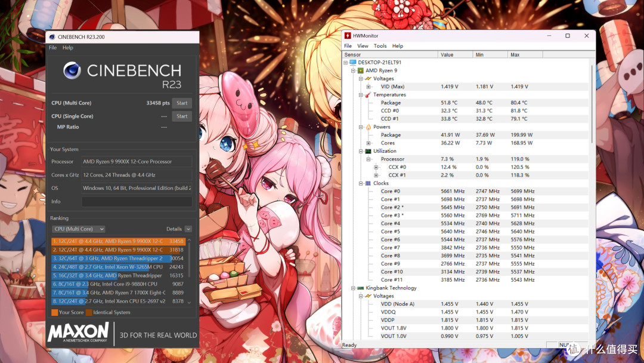Click the Processor name field in Cinebench
Viewport: 644px width, 363px height.
point(137,162)
